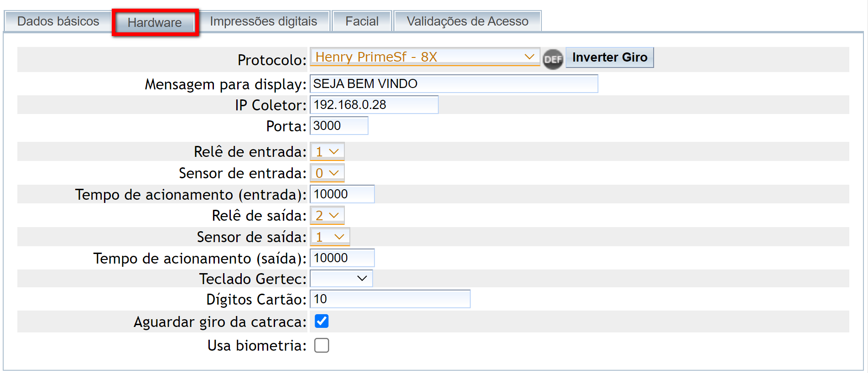Click the Dígitos Cartão input field
The image size is (868, 373).
tap(390, 299)
